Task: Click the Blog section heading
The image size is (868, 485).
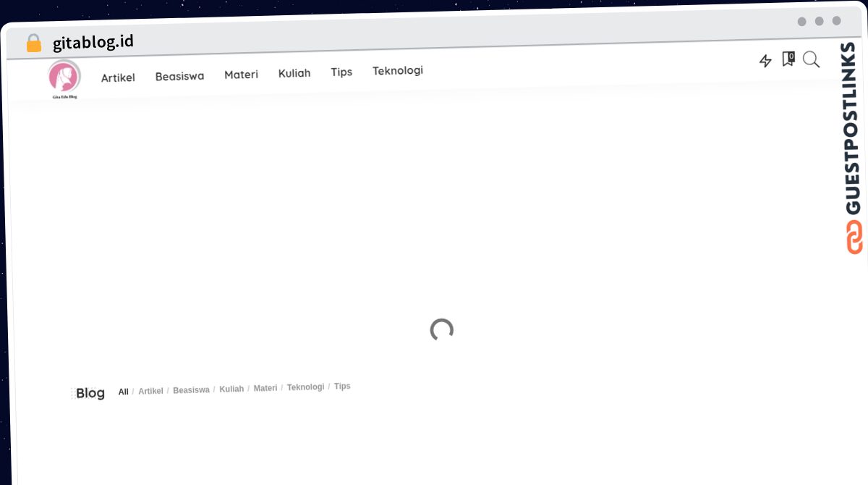Action: [90, 393]
